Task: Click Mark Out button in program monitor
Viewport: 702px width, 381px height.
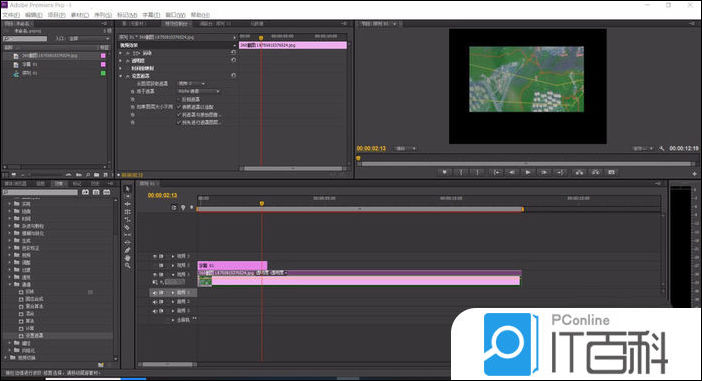Action: (478, 172)
